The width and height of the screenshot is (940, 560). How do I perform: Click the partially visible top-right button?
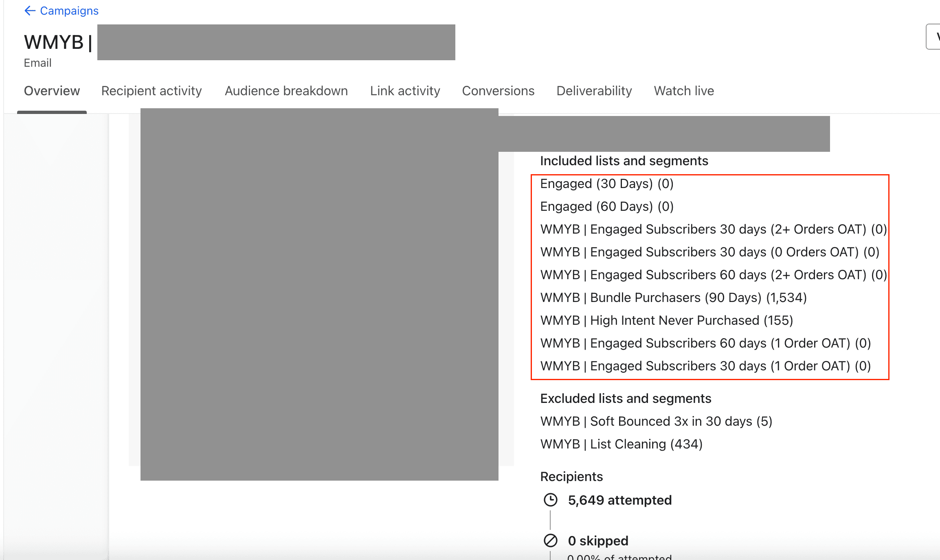pyautogui.click(x=933, y=37)
